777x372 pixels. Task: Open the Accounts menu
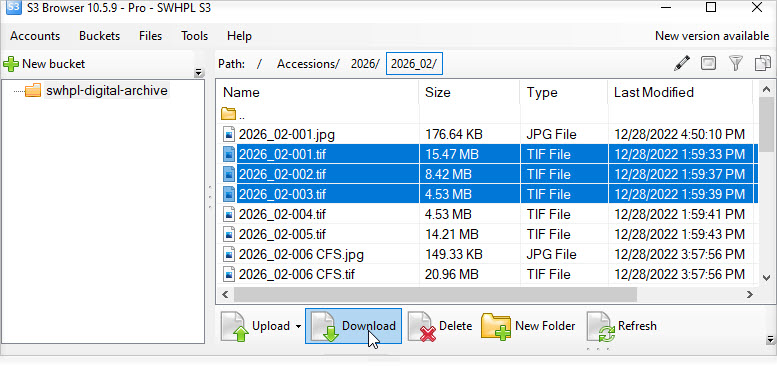(x=35, y=36)
